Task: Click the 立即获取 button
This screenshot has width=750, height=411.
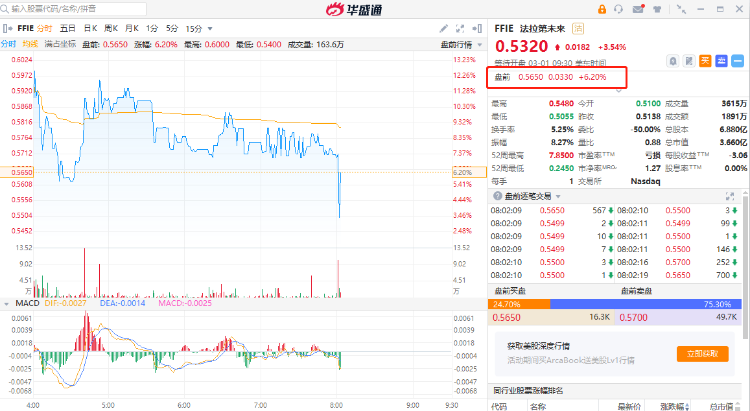Action: pyautogui.click(x=703, y=354)
